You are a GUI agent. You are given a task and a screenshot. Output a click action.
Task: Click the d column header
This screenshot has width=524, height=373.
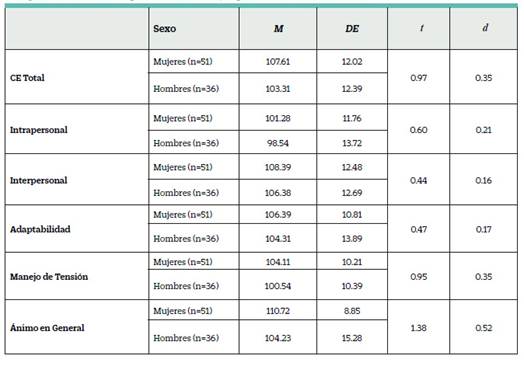point(485,27)
